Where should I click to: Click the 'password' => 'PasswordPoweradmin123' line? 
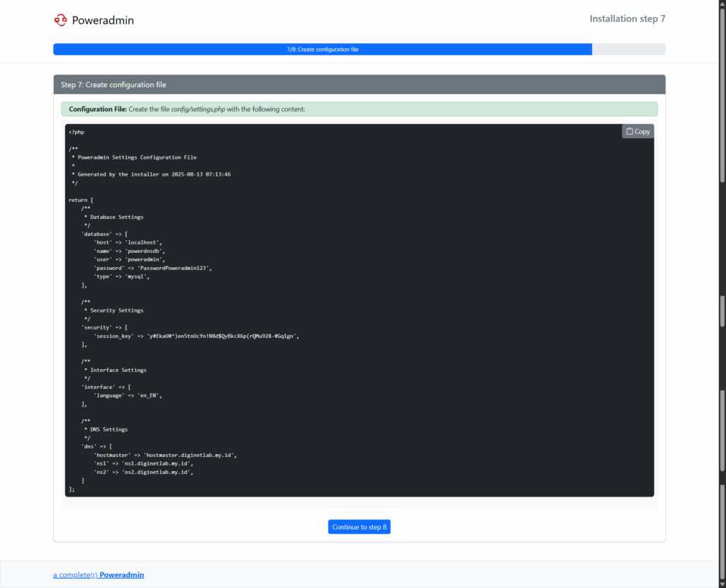(153, 268)
